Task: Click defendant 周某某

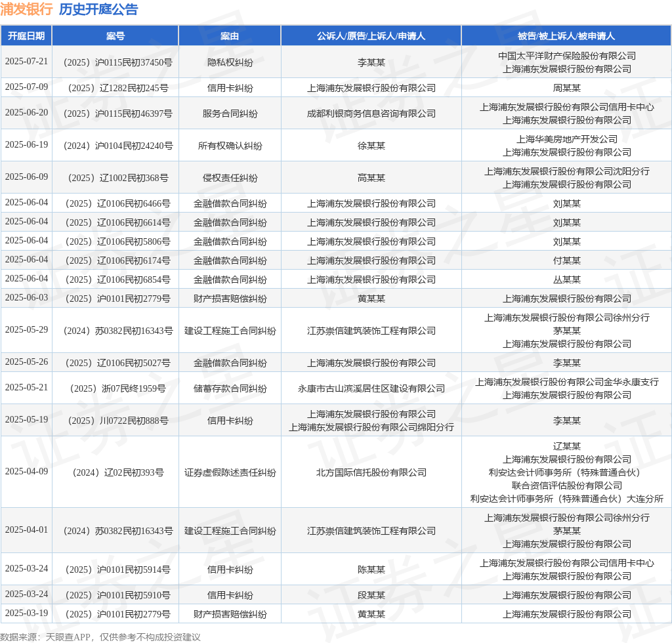Action: tap(567, 88)
